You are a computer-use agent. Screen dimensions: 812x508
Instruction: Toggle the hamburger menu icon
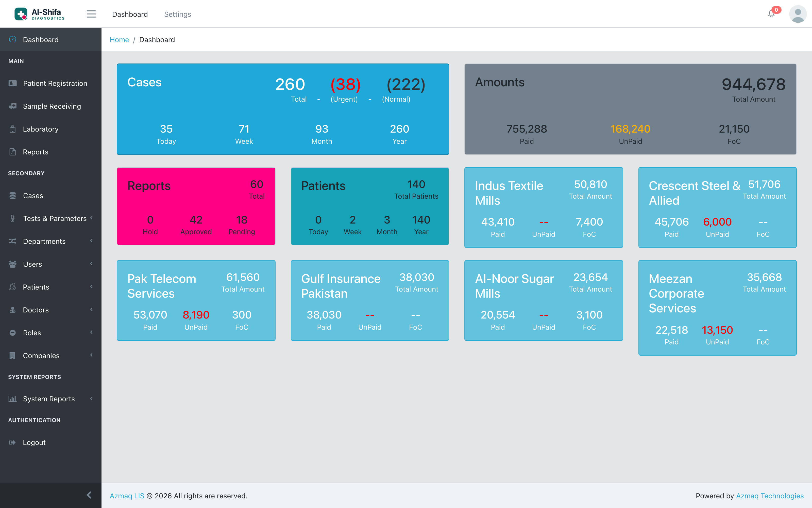click(x=91, y=14)
